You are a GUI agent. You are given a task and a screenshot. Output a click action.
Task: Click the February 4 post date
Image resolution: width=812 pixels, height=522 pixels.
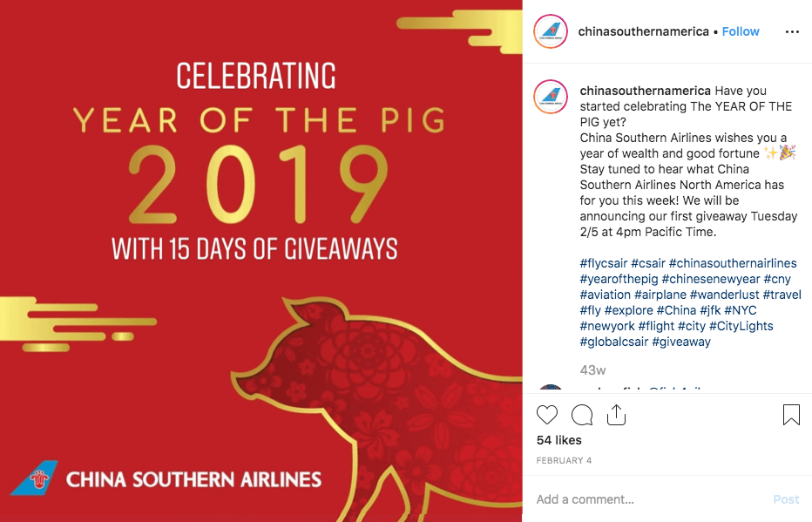pyautogui.click(x=565, y=459)
